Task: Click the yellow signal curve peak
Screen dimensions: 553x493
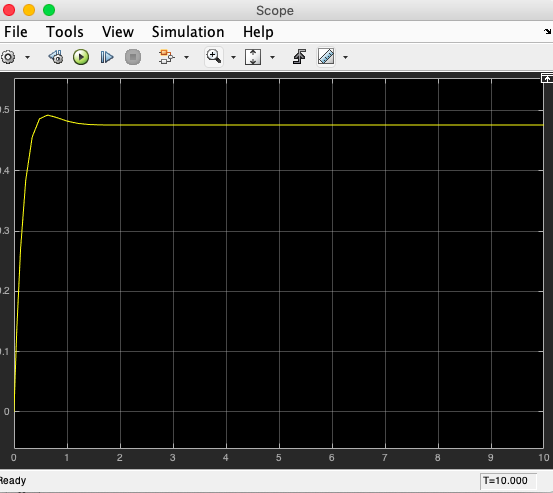Action: click(48, 115)
